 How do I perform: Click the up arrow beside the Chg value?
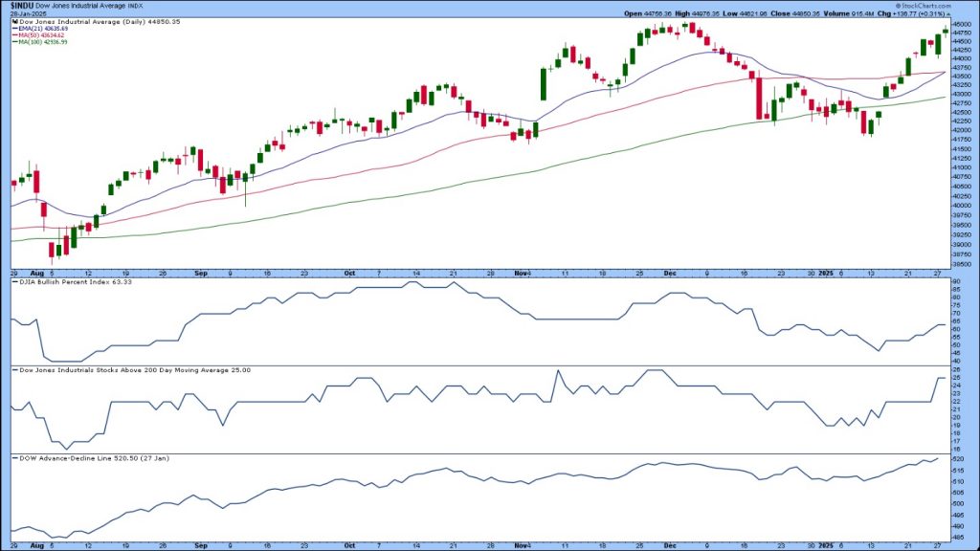[x=947, y=13]
